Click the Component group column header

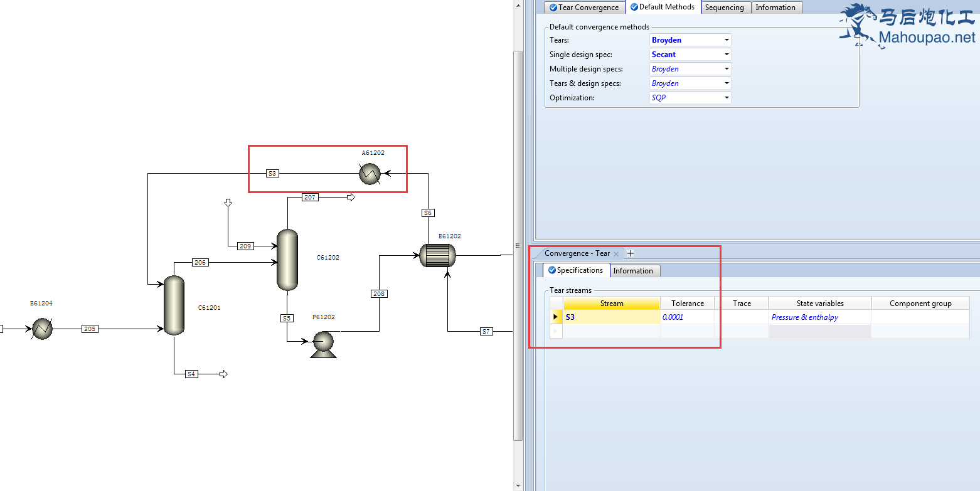[x=920, y=304]
